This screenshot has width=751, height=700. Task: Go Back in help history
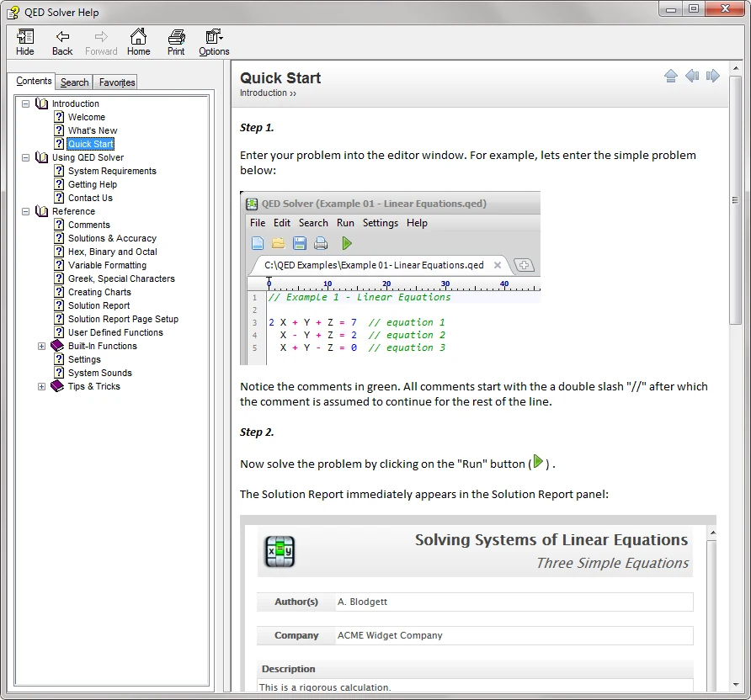62,42
